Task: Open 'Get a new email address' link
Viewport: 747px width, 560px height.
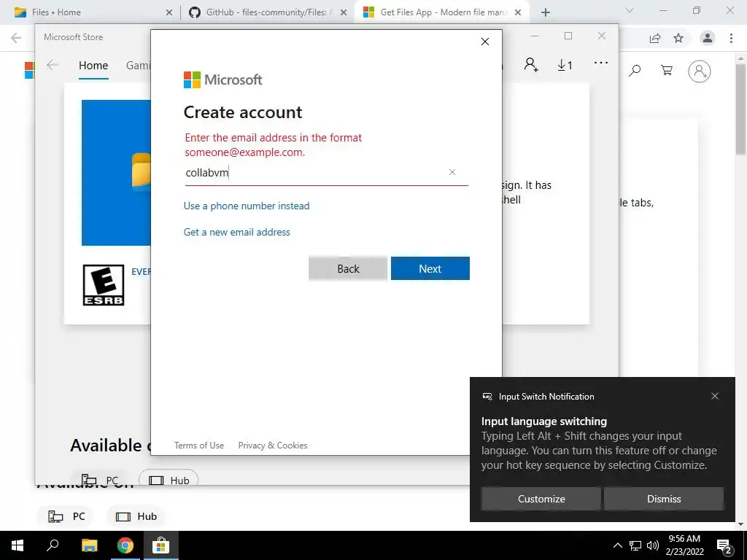Action: tap(237, 232)
